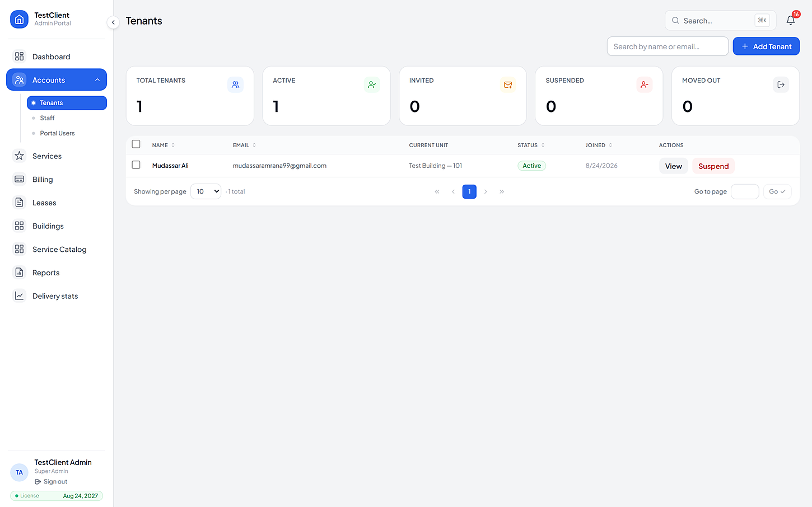Click the email mudassaramrana99@gmail.com
The width and height of the screenshot is (812, 507).
[x=279, y=166]
